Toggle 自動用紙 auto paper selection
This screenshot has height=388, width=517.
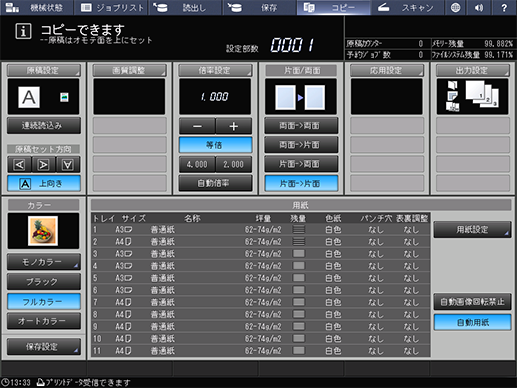pos(472,322)
